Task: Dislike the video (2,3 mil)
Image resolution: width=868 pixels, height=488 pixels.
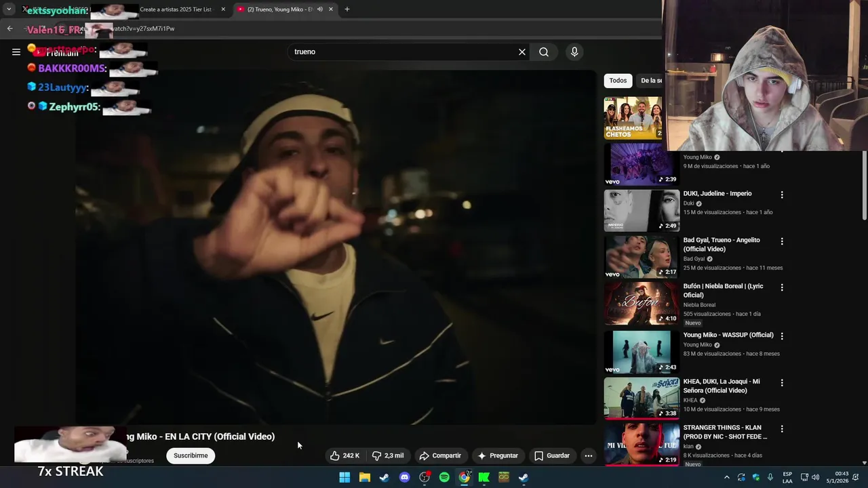Action: point(387,455)
